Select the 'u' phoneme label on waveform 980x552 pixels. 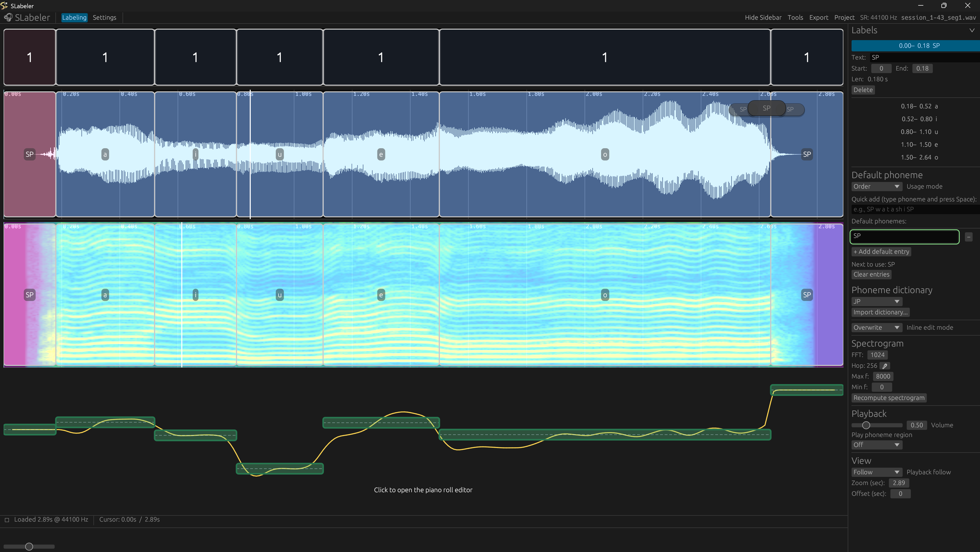(280, 154)
